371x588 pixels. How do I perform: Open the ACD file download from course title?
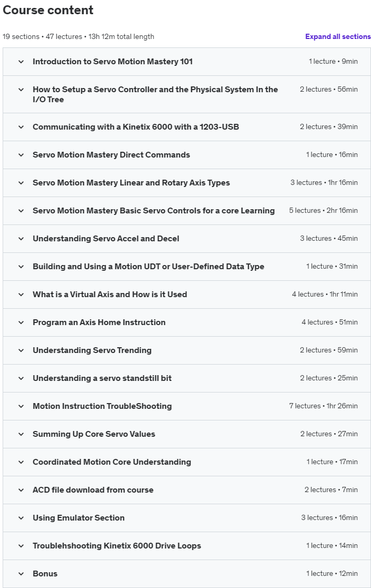click(x=93, y=490)
